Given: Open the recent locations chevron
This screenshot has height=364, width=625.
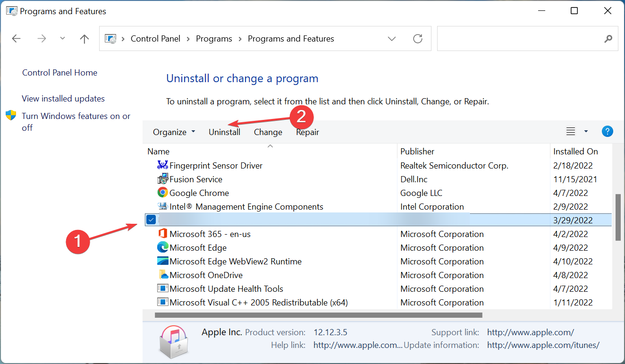Looking at the screenshot, I should coord(63,39).
